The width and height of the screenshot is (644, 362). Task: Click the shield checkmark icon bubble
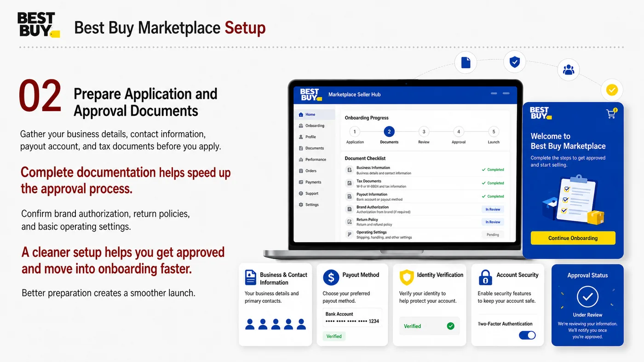point(514,62)
